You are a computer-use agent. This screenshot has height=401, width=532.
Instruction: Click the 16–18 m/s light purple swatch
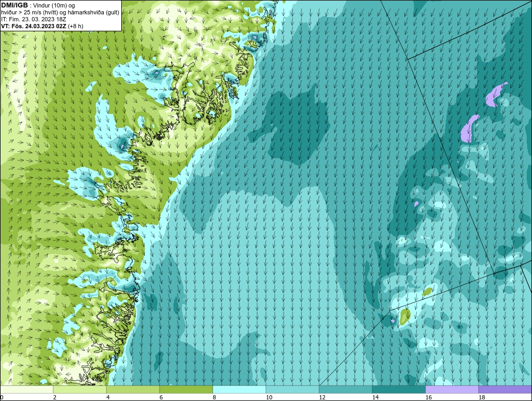coord(452,389)
